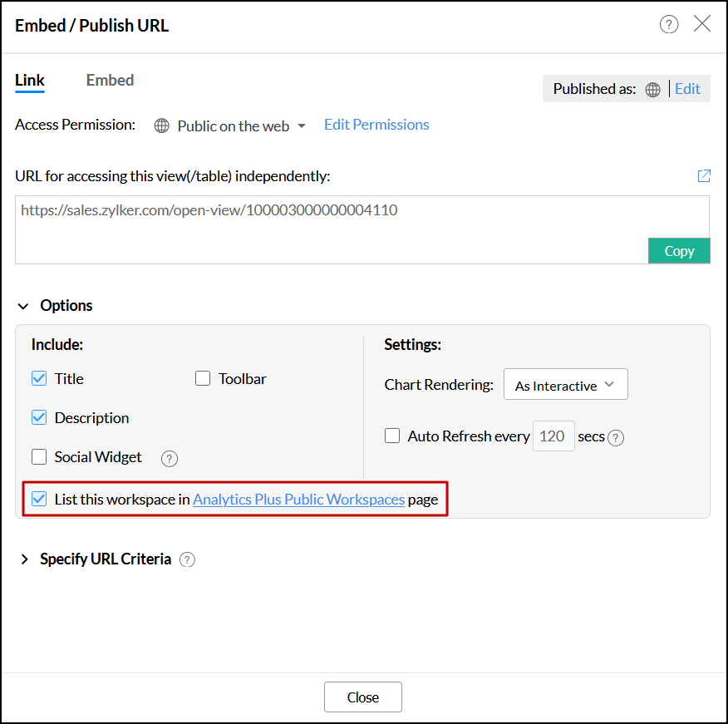728x724 pixels.
Task: Click the Specify URL Criteria help icon
Action: point(188,559)
